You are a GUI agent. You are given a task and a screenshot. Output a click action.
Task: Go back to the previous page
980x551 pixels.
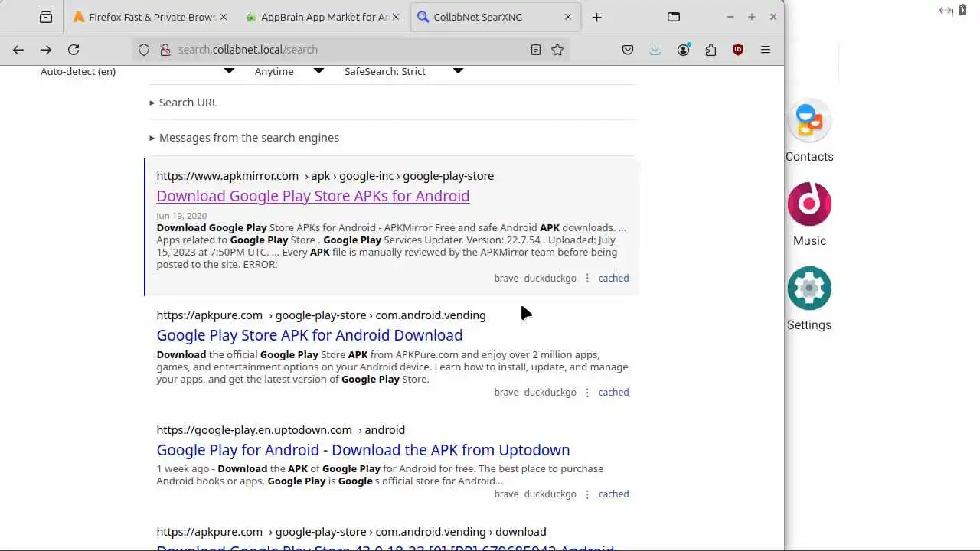(x=18, y=50)
